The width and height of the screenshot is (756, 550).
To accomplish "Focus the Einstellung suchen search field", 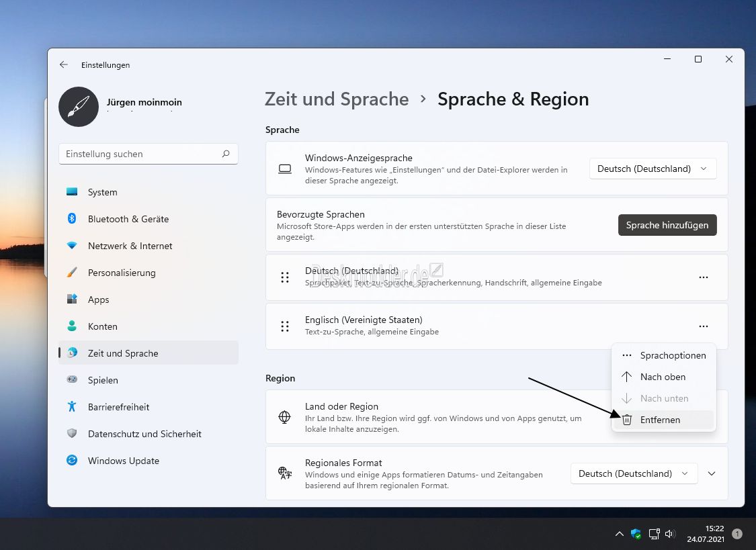I will tap(149, 154).
